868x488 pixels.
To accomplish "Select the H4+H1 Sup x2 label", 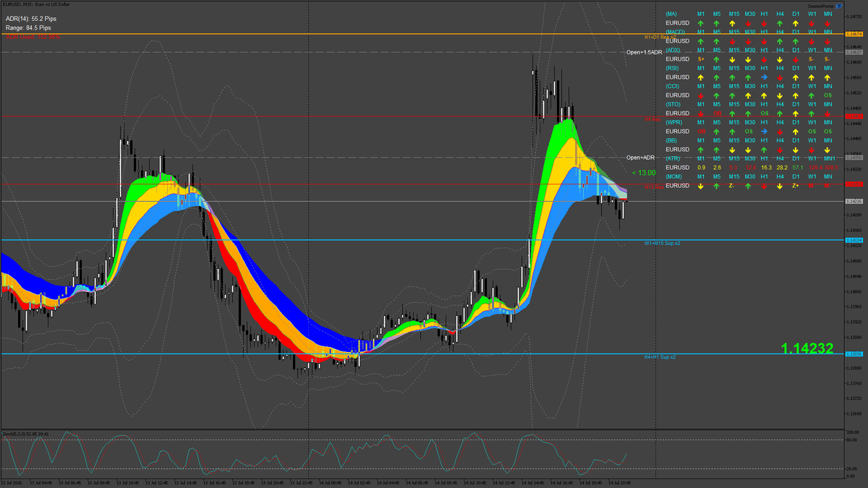I will coord(660,357).
